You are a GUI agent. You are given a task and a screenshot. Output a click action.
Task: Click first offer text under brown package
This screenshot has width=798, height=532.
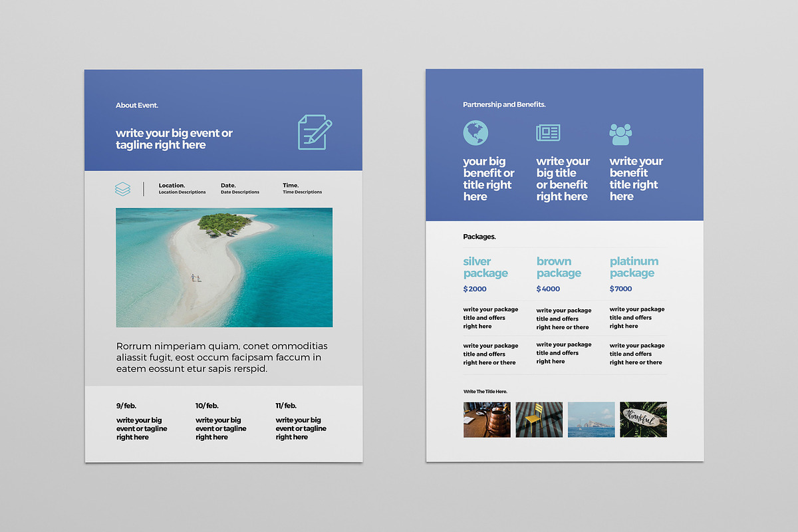[564, 319]
